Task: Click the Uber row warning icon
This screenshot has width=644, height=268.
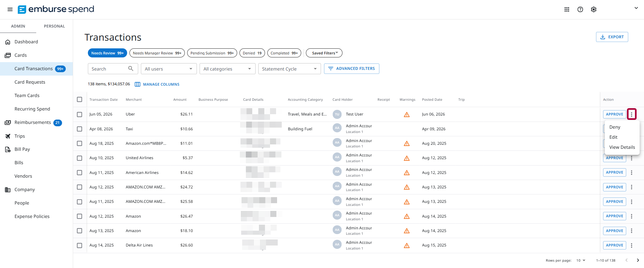Action: [407, 115]
